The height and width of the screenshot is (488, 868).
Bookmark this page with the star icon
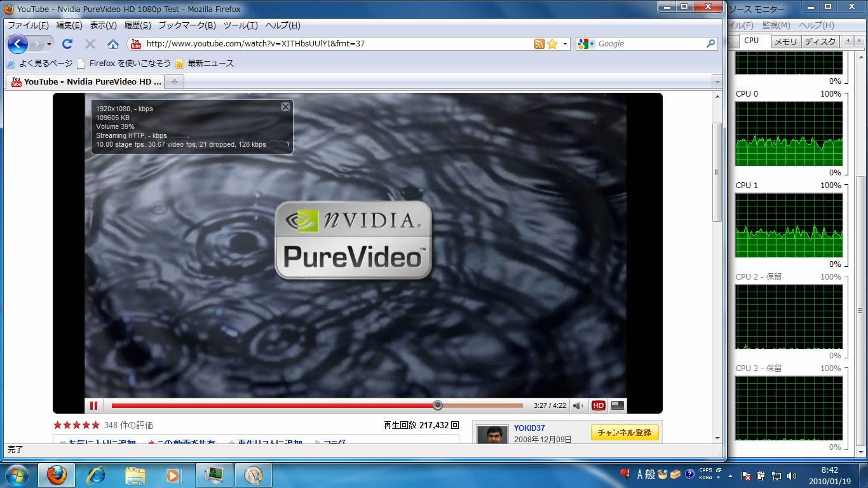click(552, 44)
